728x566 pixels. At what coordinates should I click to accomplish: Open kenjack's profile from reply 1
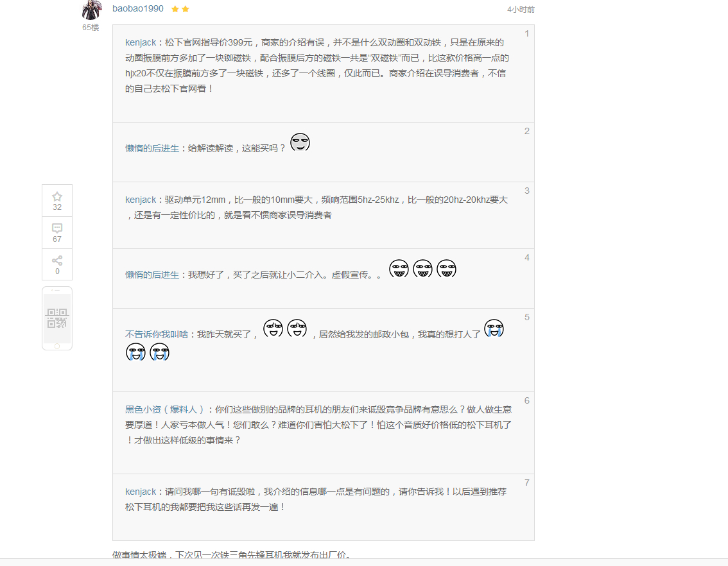click(141, 42)
